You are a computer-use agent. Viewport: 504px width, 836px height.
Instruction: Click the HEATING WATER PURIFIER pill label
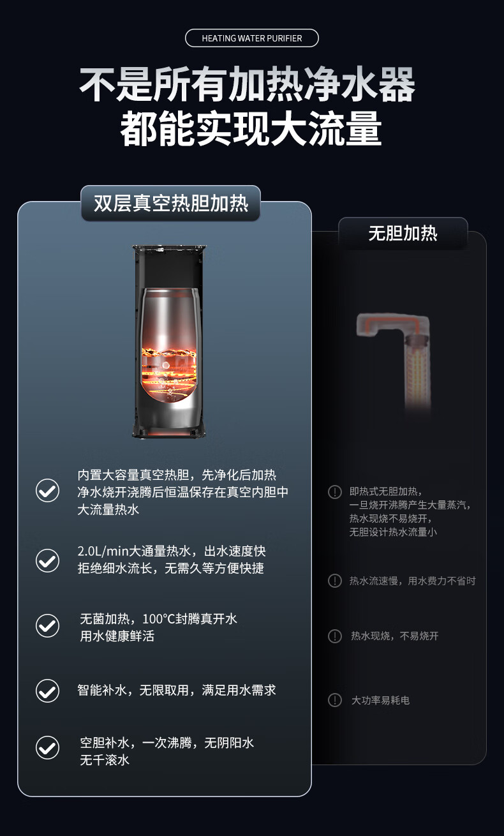(252, 38)
